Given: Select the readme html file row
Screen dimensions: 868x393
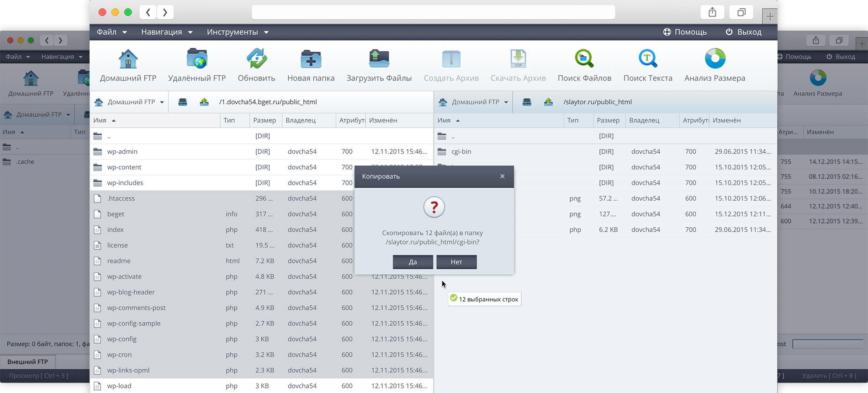Looking at the screenshot, I should pos(262,261).
